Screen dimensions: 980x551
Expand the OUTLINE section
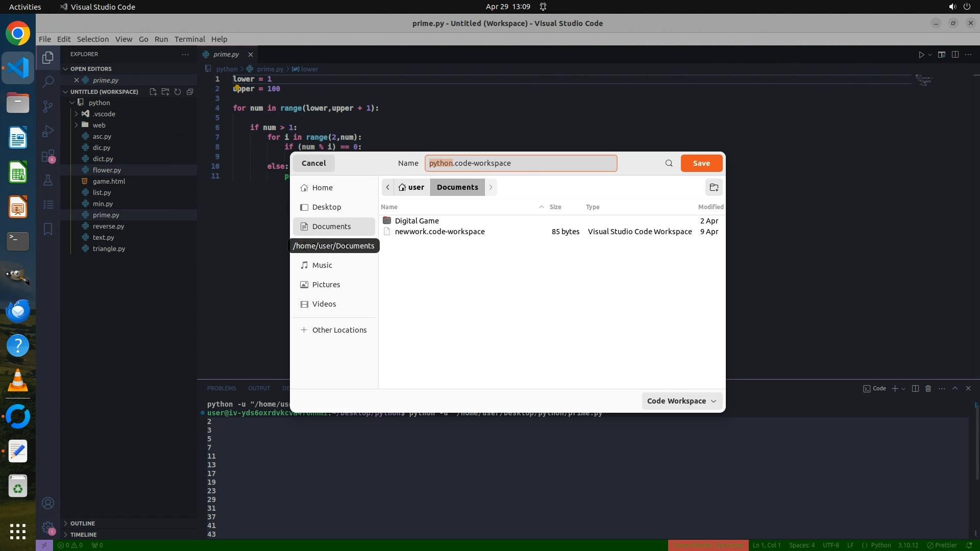[x=83, y=523]
